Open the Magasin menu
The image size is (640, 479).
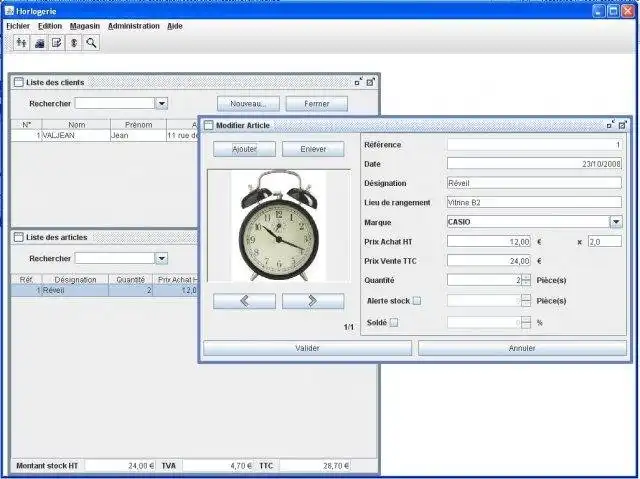(84, 26)
